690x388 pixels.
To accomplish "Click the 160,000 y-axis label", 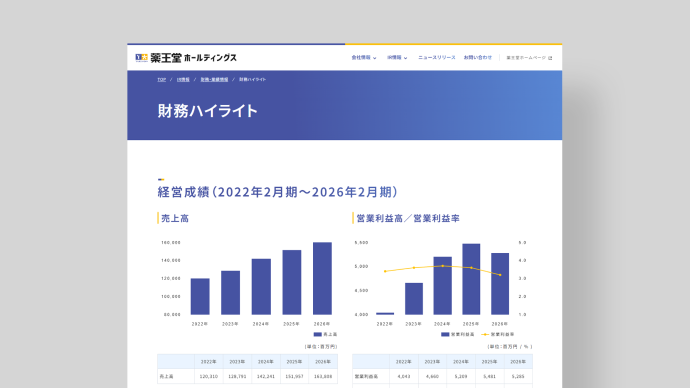I will (x=171, y=242).
